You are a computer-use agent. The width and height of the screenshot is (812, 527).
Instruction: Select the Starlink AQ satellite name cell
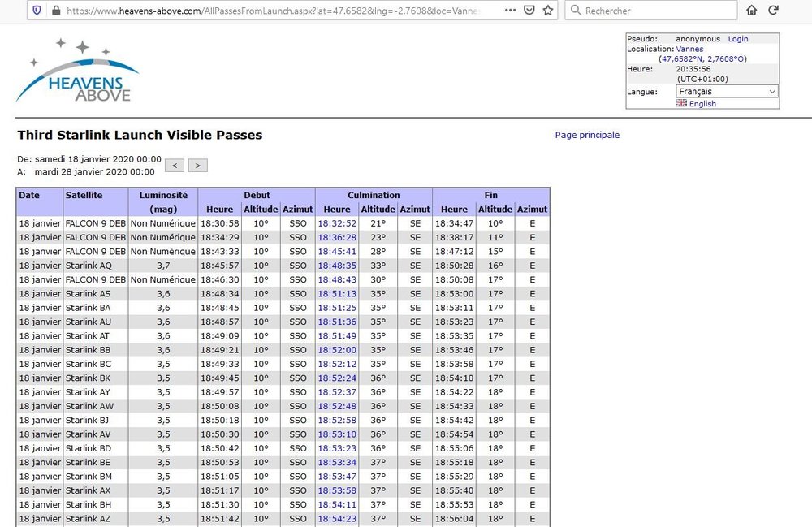[x=95, y=266]
